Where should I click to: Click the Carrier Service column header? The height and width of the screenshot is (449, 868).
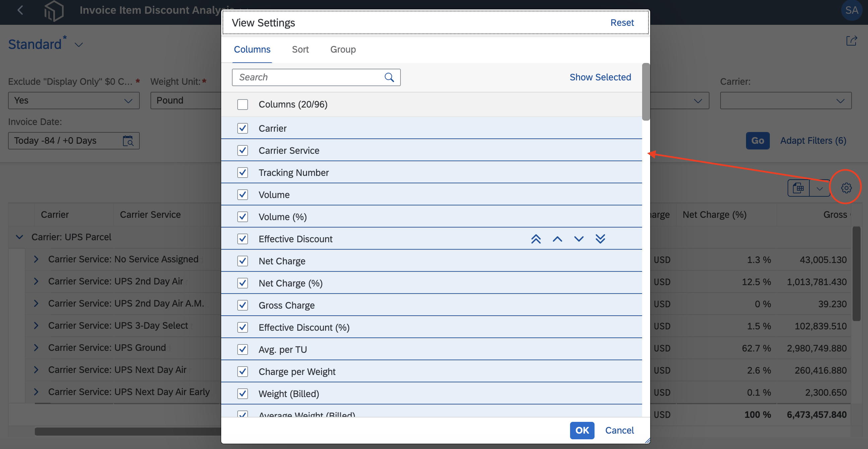pos(167,214)
